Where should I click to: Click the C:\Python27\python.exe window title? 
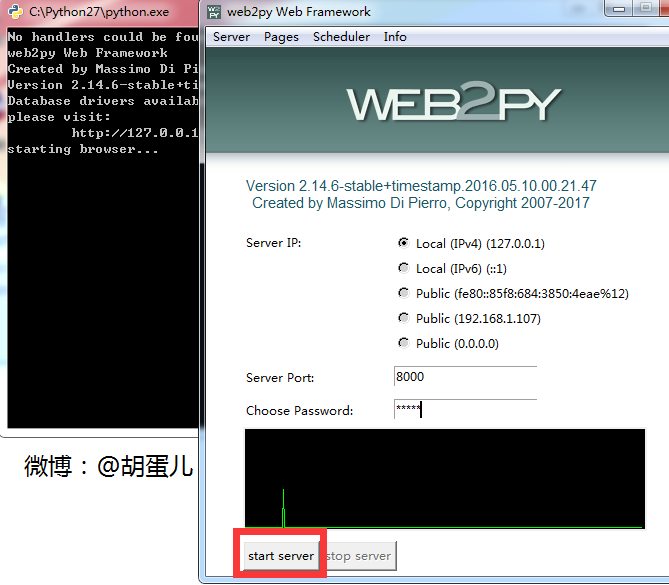(99, 12)
